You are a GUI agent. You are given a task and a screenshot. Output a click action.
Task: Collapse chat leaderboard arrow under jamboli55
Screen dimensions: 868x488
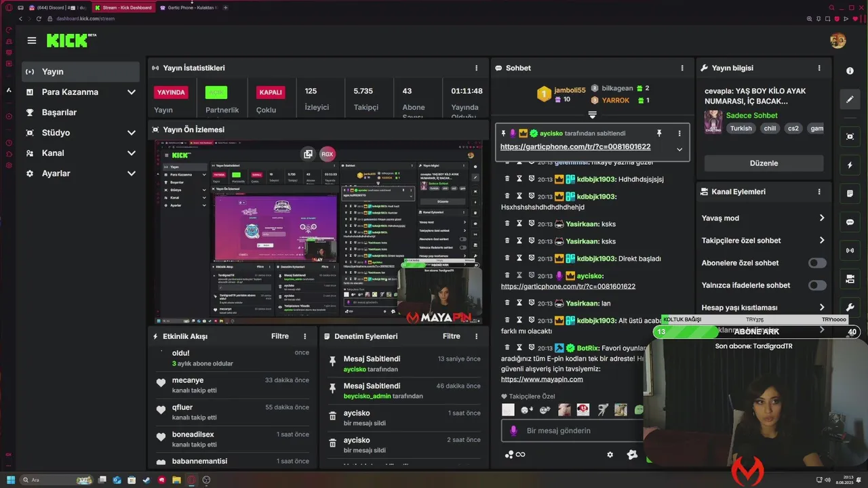[x=592, y=115]
